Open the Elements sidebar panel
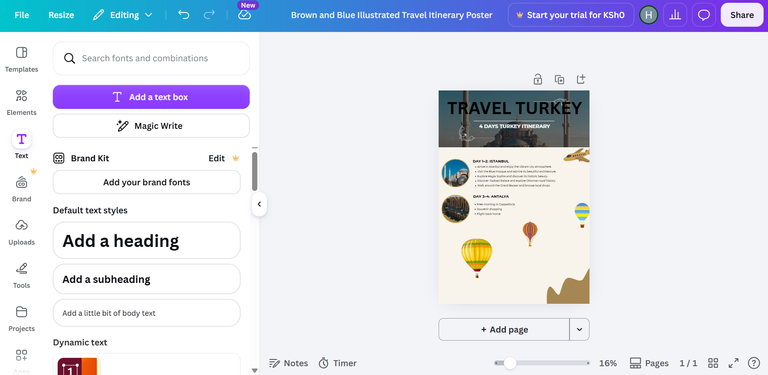 (22, 102)
